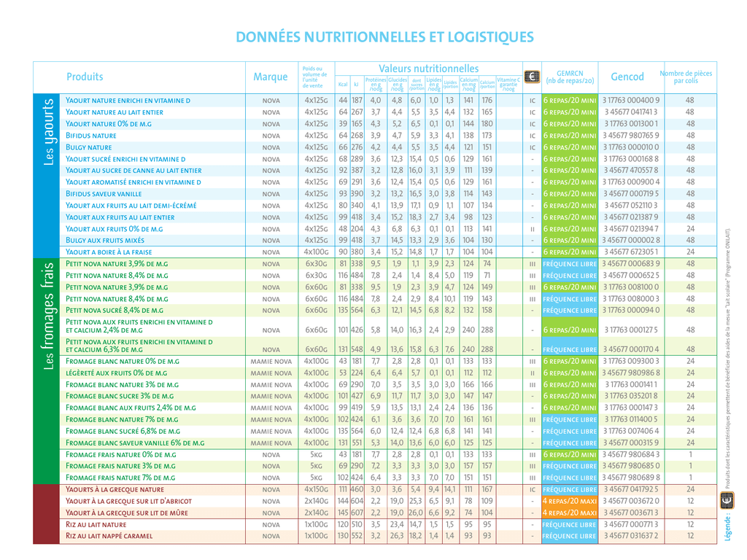Click Mamie Nova brand in Légèreté aux fruits row
Image resolution: width=747 pixels, height=560 pixels.
[271, 373]
